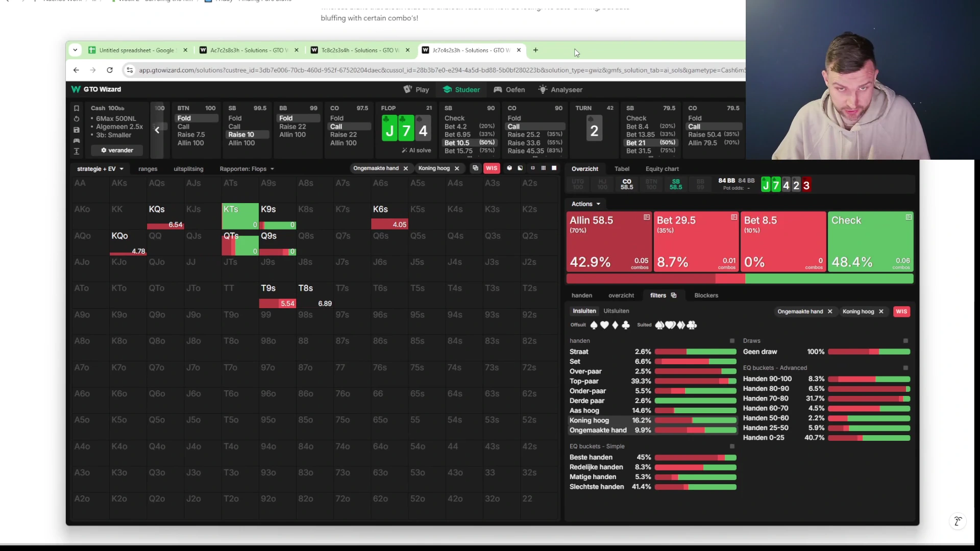This screenshot has width=980, height=551.
Task: Toggle the Top-paar hand filter row
Action: click(652, 381)
